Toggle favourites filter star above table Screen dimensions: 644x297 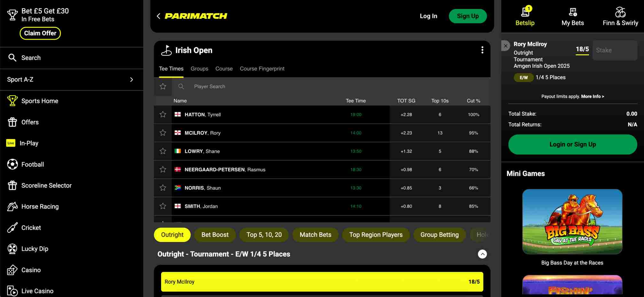tap(163, 86)
